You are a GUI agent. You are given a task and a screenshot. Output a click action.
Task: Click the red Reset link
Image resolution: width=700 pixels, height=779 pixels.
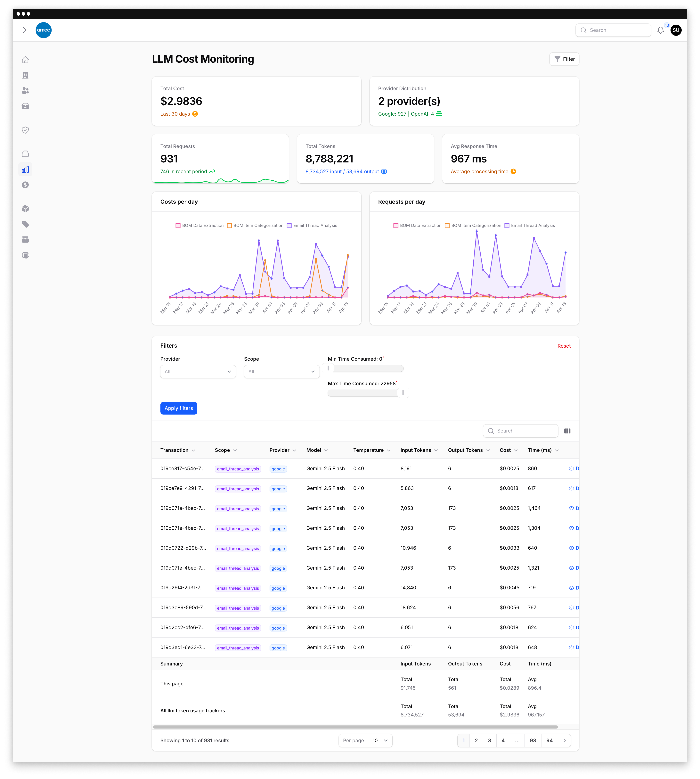(564, 346)
